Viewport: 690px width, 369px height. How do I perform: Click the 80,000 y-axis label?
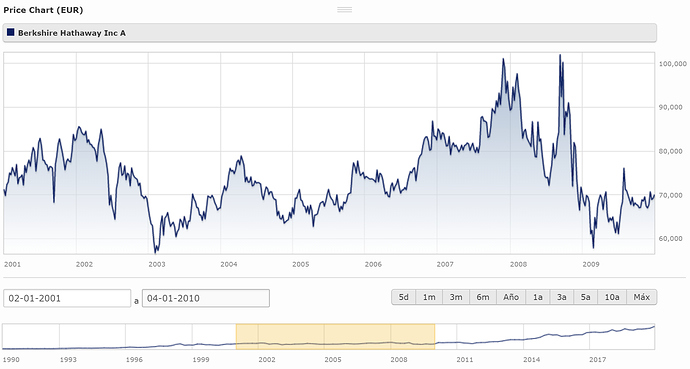[670, 151]
